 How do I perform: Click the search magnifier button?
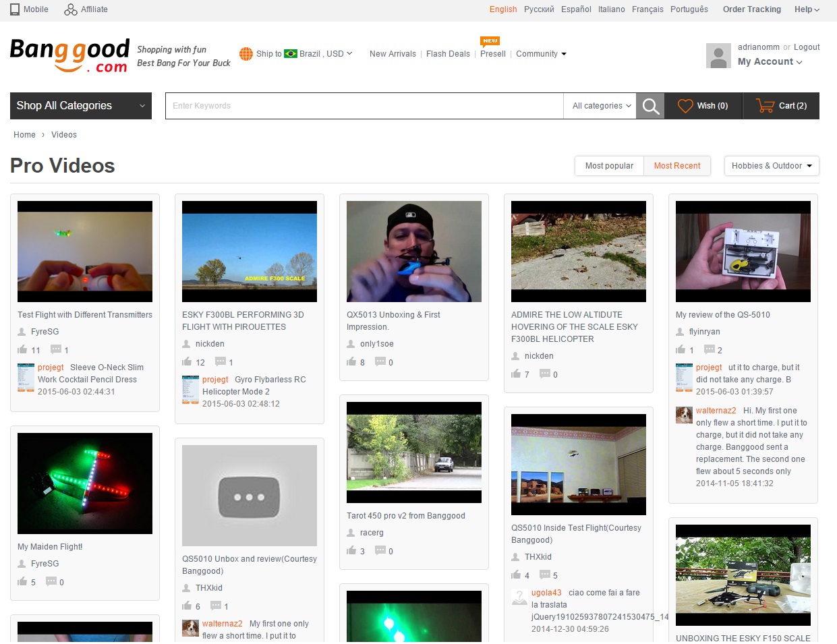click(x=650, y=106)
